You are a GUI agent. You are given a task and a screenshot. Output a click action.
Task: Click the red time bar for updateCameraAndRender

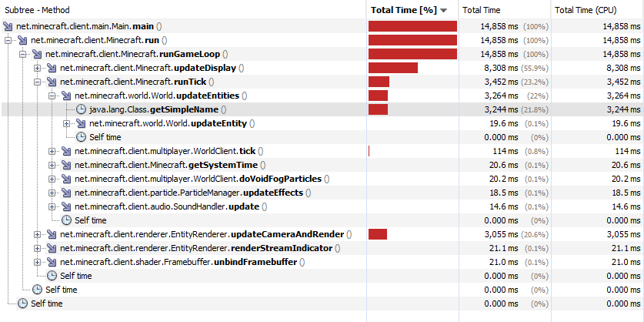pos(378,234)
